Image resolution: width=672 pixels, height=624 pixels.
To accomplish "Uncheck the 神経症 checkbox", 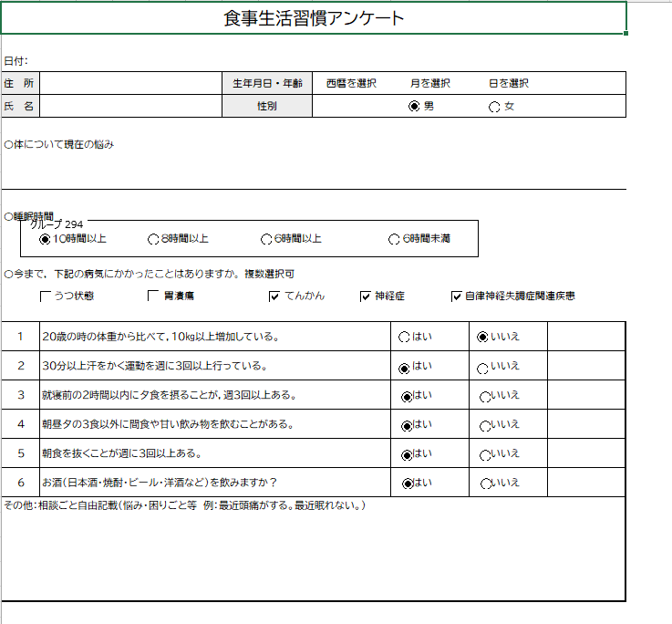I will pos(366,296).
